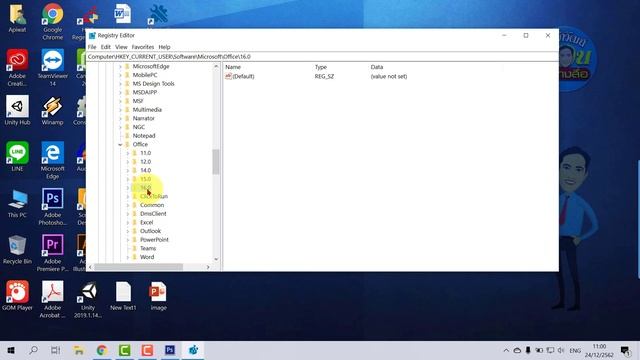Image resolution: width=640 pixels, height=360 pixels.
Task: Expand the Outlook key arrow
Action: (128, 231)
